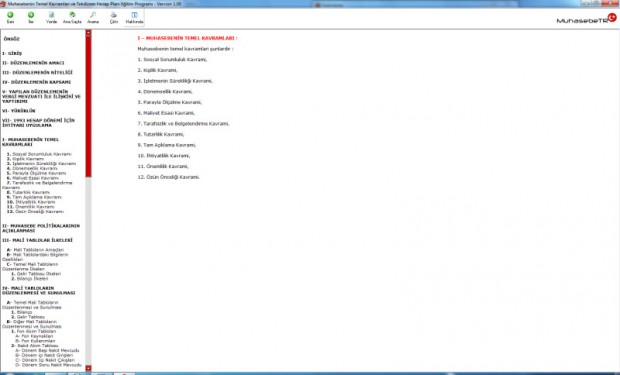Select A- Fon Kaynakları sidebar item
Screen dimensions: 620x375
pos(34,336)
